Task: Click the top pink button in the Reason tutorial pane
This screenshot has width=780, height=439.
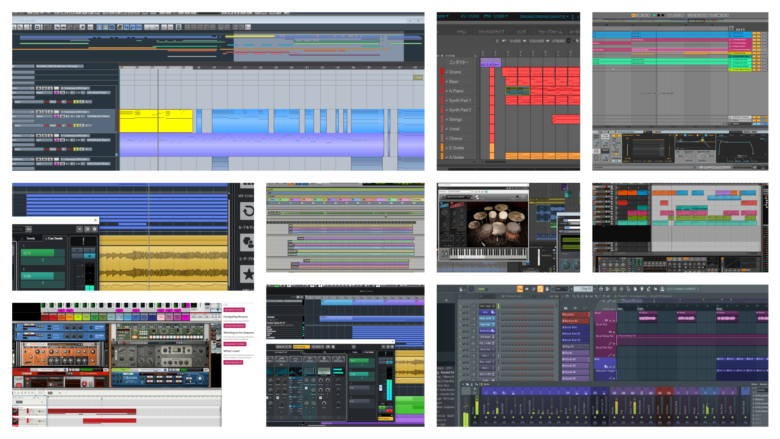Action: (x=234, y=310)
